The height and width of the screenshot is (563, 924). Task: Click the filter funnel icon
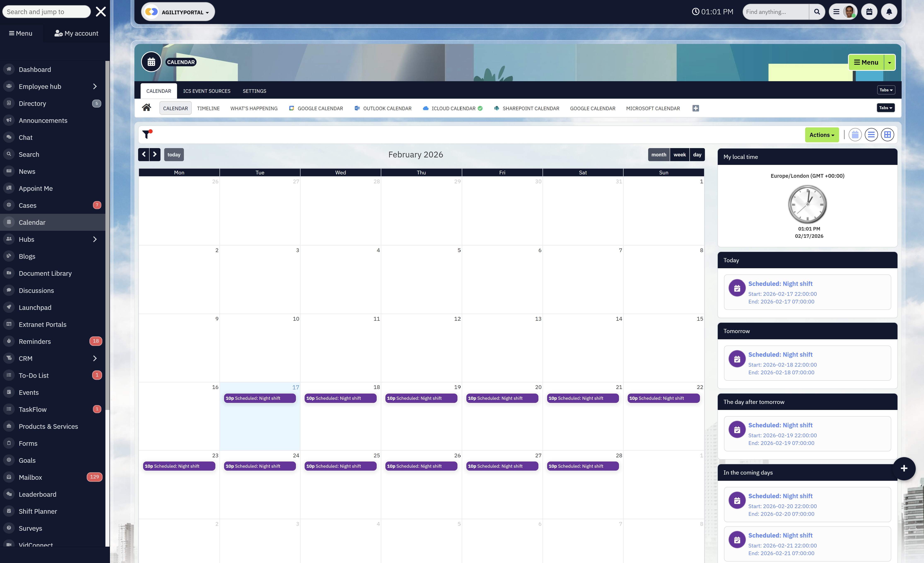[147, 134]
